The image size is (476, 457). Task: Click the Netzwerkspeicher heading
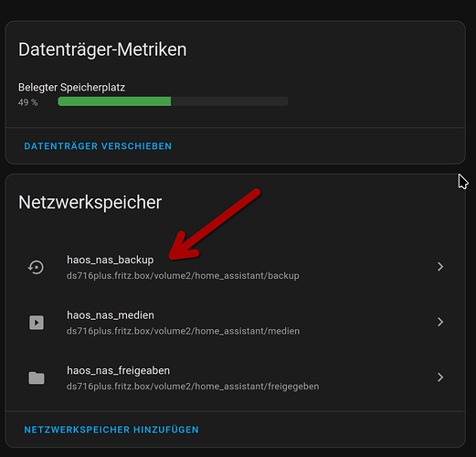[x=90, y=202]
